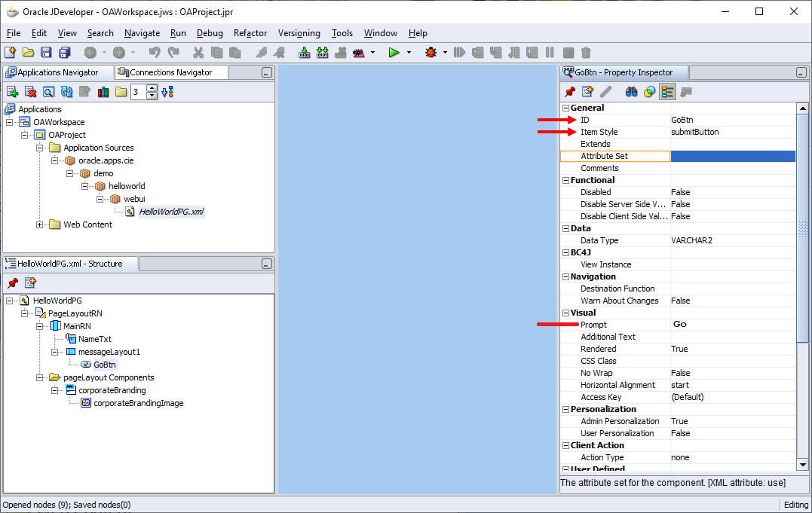This screenshot has height=513, width=812.
Task: Click the sort order icon in navigator toolbar
Action: click(167, 92)
